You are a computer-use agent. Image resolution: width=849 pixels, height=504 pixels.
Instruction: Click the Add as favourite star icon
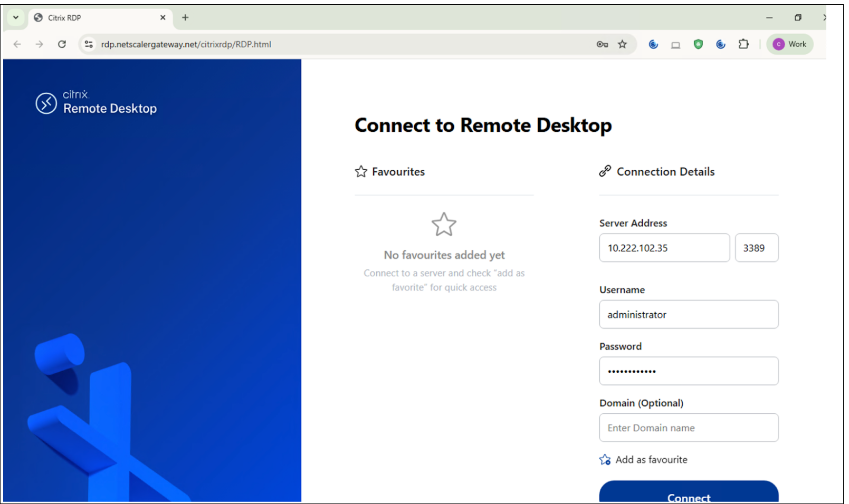[x=605, y=460]
